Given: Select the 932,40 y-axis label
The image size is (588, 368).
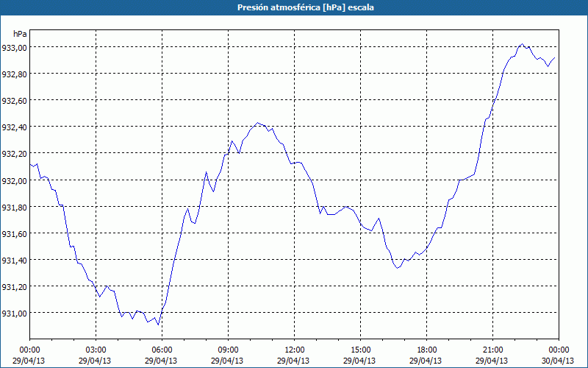Looking at the screenshot, I should click(x=14, y=127).
